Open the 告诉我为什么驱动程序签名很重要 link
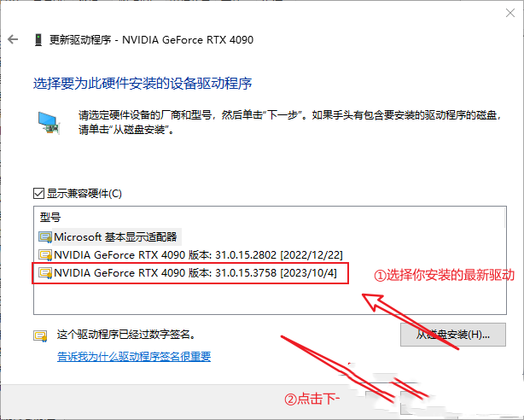Screen dimensions: 524x420 point(134,357)
